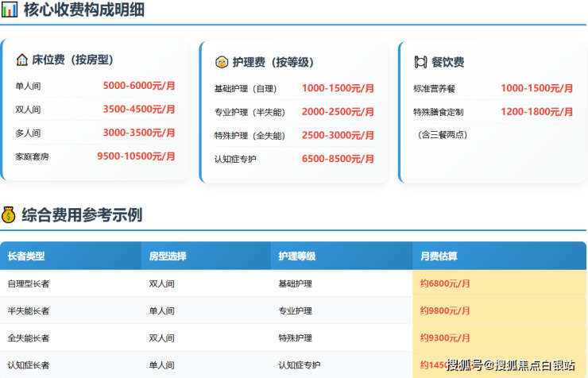Click the 家庭套房 price 9500-10500元/月
588x378 pixels.
(x=136, y=156)
